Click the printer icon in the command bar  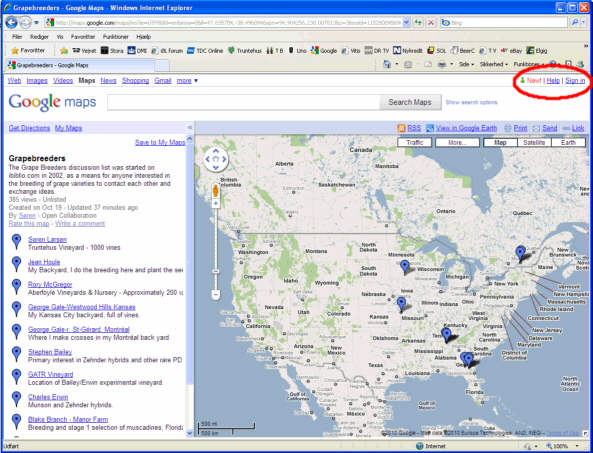pos(442,65)
